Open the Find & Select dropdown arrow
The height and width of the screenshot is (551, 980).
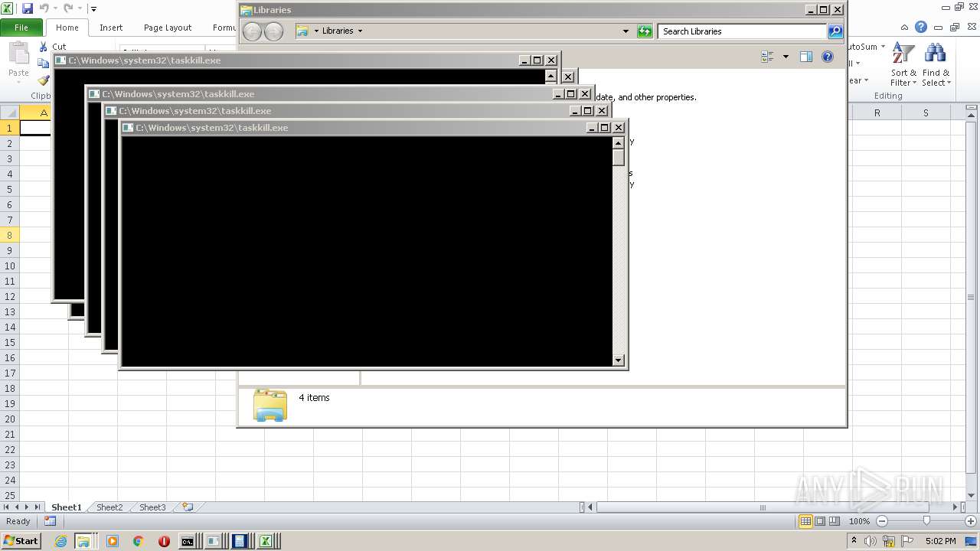tap(949, 83)
